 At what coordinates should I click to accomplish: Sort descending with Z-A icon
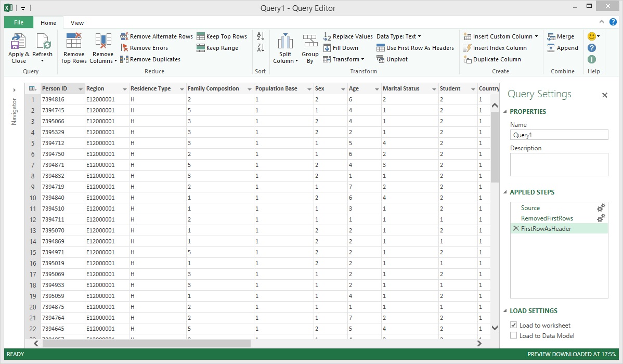(261, 48)
